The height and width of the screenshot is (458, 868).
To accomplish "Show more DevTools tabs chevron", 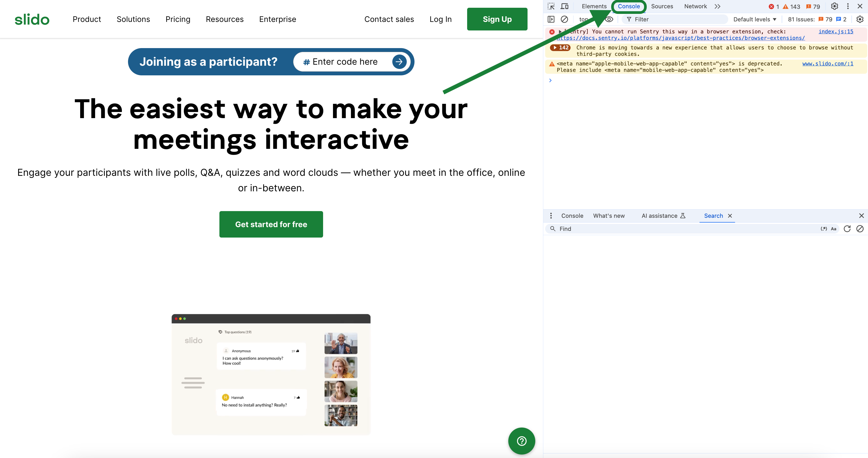I will (x=717, y=6).
